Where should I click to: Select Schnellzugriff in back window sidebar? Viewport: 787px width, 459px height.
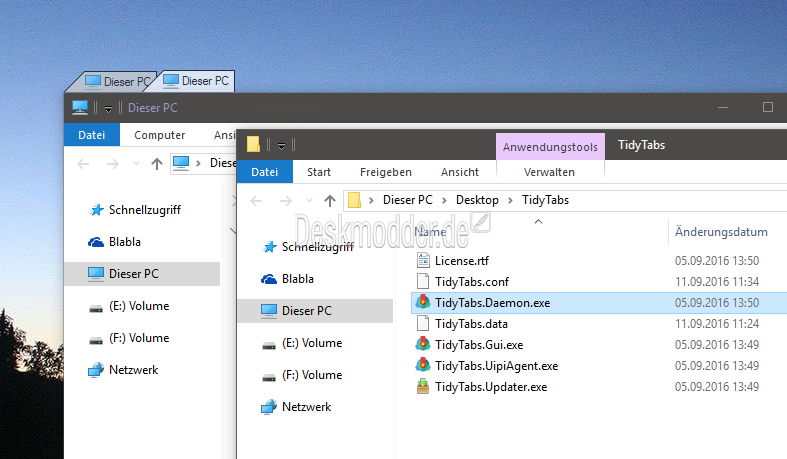click(x=145, y=210)
